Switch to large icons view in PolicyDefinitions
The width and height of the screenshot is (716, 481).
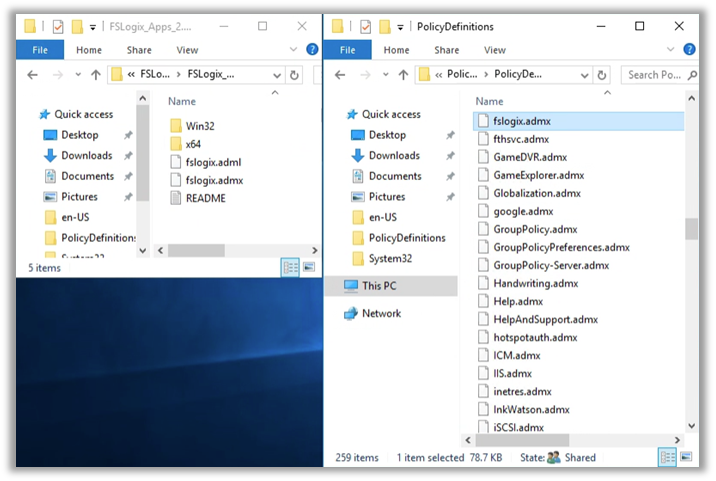[x=686, y=457]
